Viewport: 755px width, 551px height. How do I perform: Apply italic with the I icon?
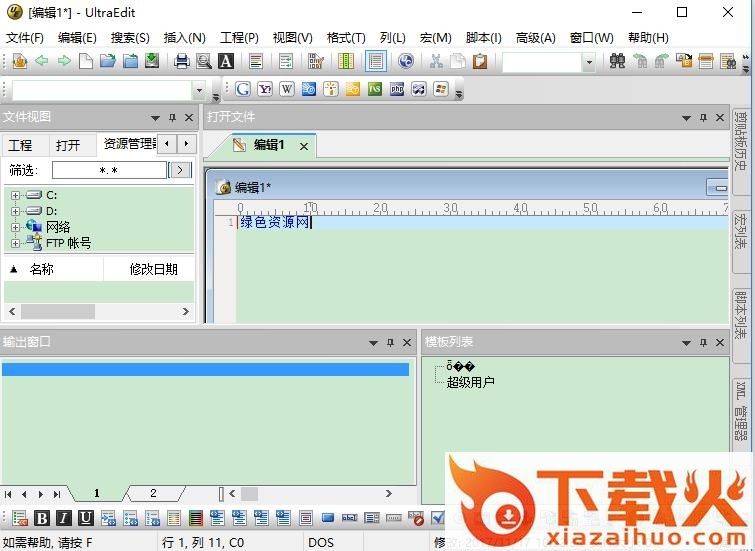64,518
